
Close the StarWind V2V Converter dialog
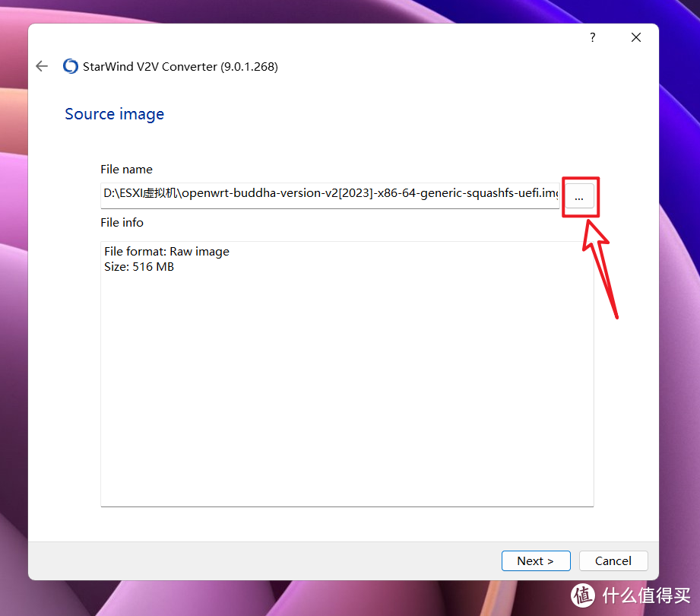coord(635,37)
